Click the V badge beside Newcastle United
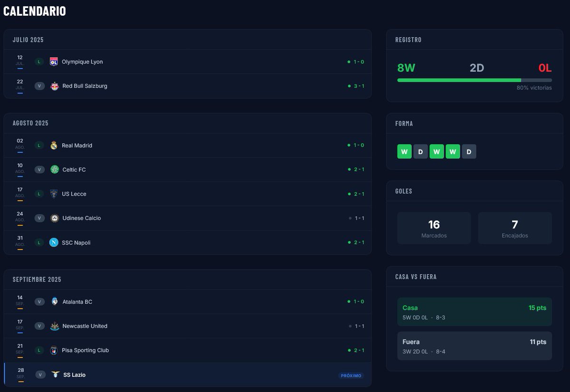This screenshot has height=392, width=570. [x=39, y=326]
